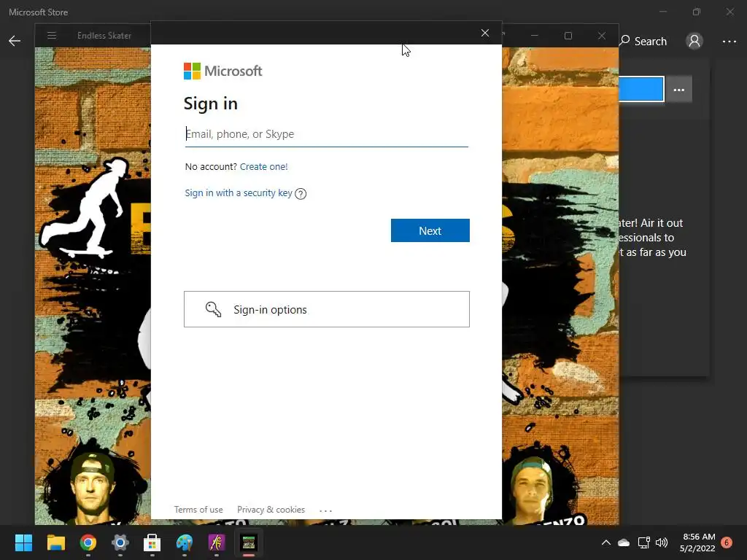Show hidden system tray icons

pyautogui.click(x=606, y=542)
